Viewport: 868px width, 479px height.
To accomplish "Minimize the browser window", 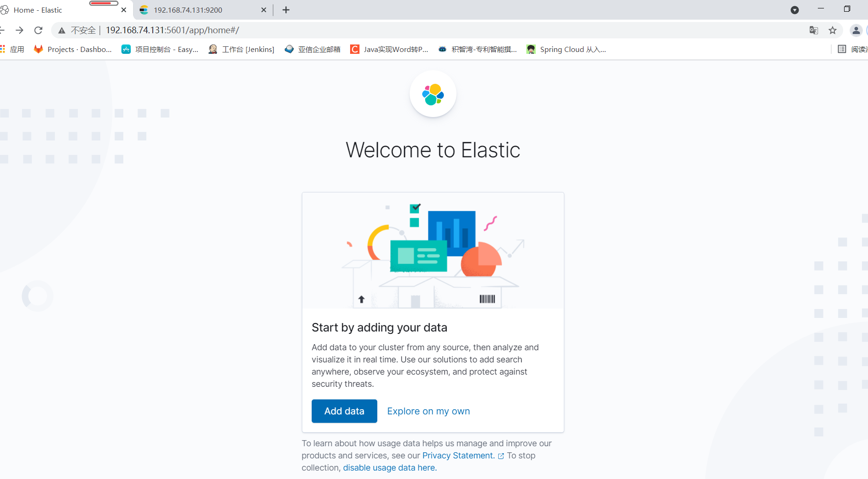I will (x=821, y=9).
